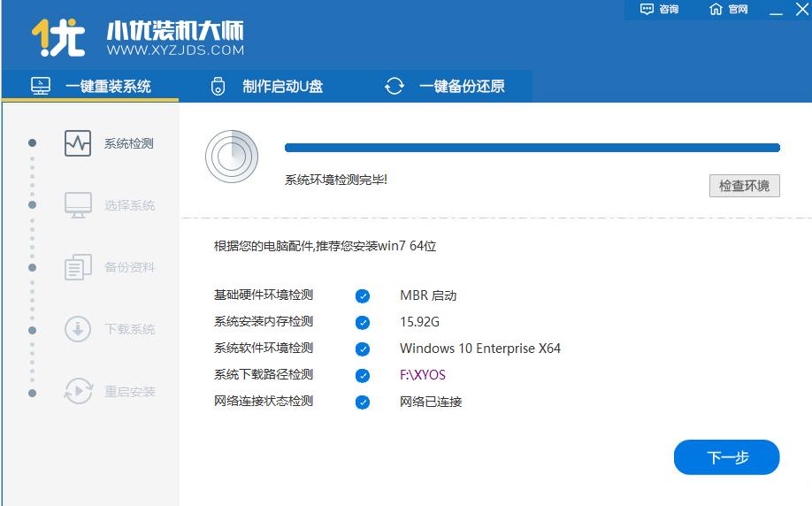Click the 网络连接状态检测 label
The width and height of the screenshot is (812, 506).
coord(264,401)
